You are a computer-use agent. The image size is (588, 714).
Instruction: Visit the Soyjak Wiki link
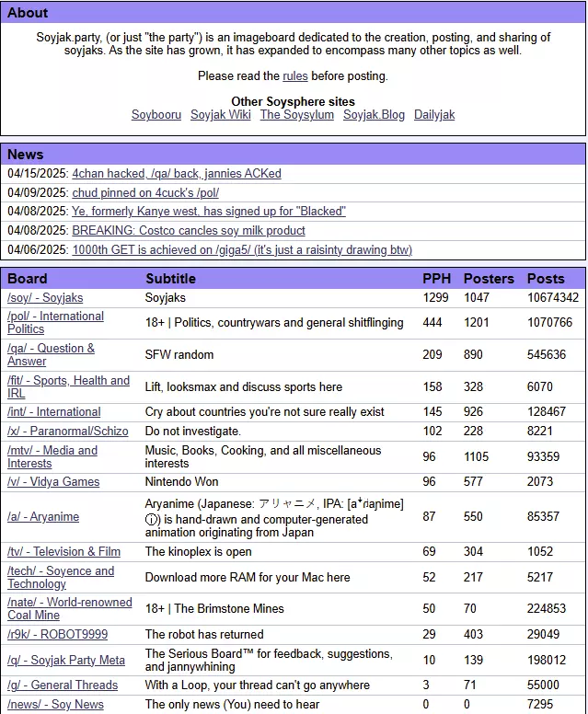coord(221,115)
